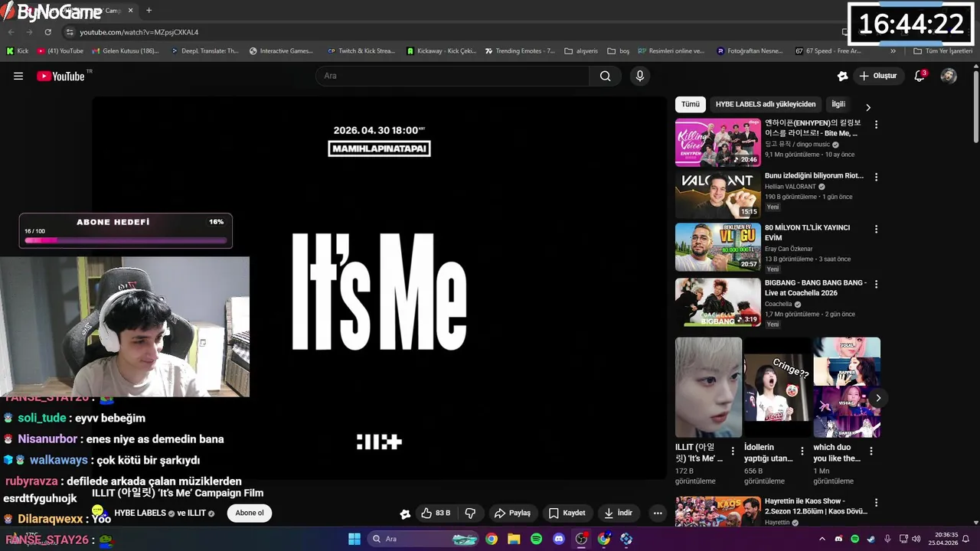Open the boş bookmarks folder
Viewport: 980px width, 551px height.
point(619,51)
